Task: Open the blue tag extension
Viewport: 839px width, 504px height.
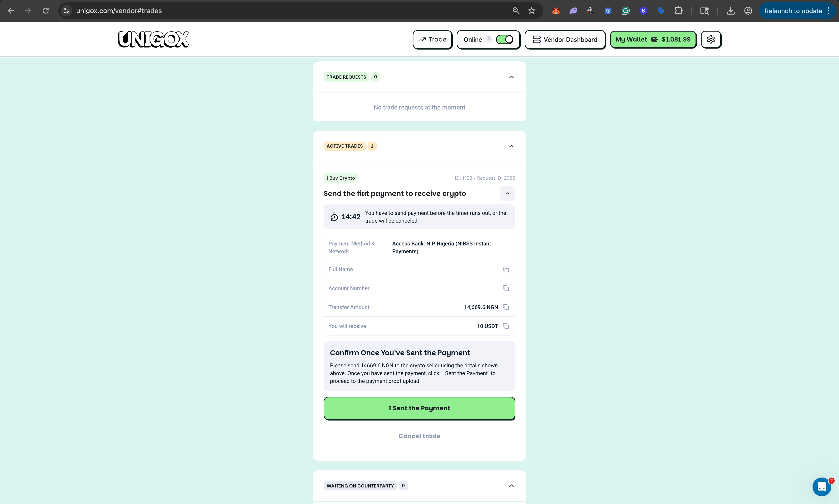Action: (660, 11)
